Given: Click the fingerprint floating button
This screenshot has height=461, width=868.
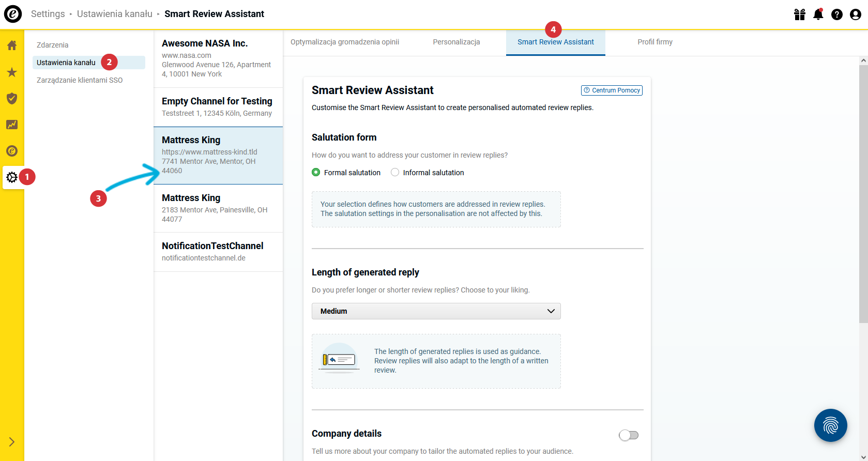Looking at the screenshot, I should [830, 425].
